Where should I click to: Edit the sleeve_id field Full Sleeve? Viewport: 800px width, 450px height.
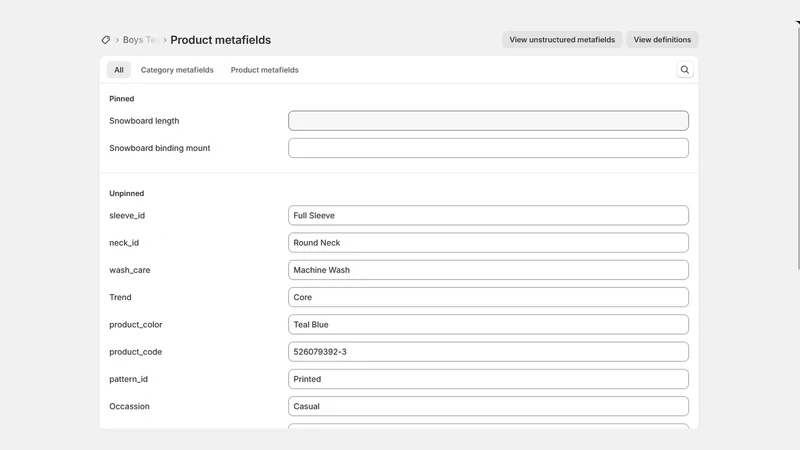[x=488, y=215]
